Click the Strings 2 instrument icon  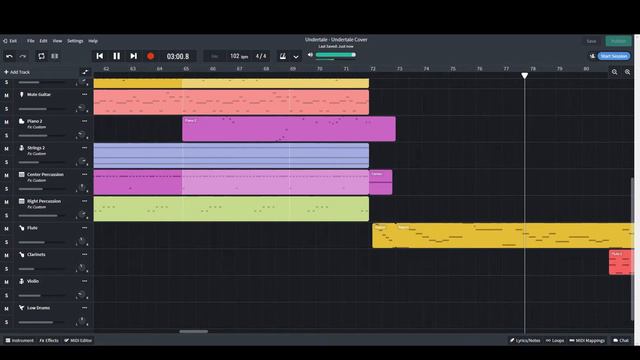22,148
